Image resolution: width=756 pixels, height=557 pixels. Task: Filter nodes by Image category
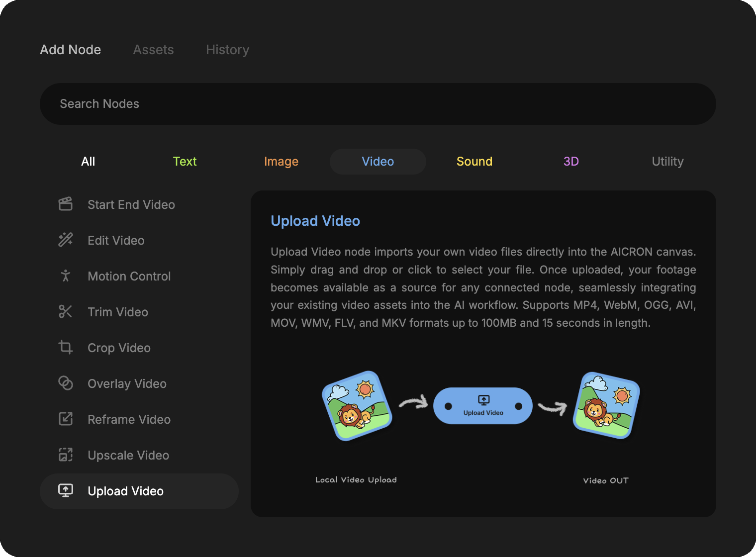[281, 162]
